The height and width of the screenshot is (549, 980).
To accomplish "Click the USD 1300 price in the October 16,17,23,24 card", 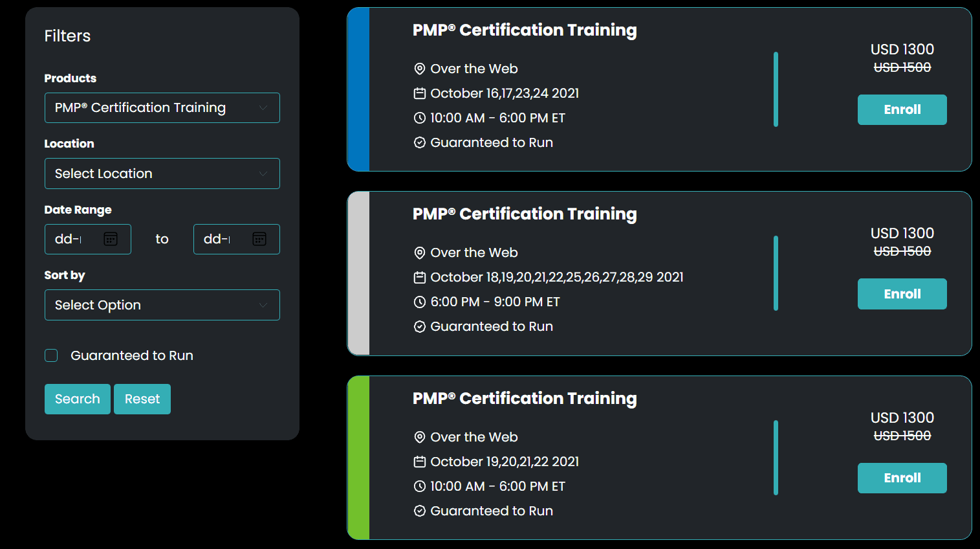I will pos(902,49).
